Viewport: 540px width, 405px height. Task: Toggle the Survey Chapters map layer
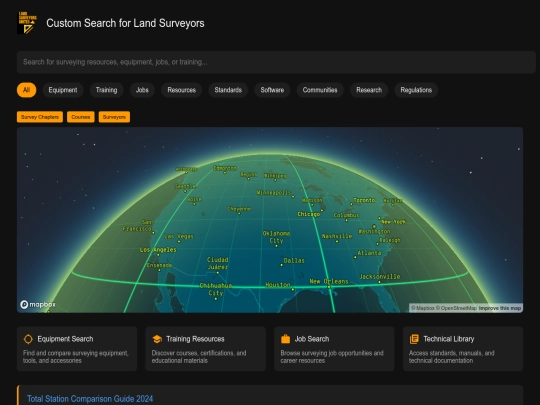click(x=40, y=117)
